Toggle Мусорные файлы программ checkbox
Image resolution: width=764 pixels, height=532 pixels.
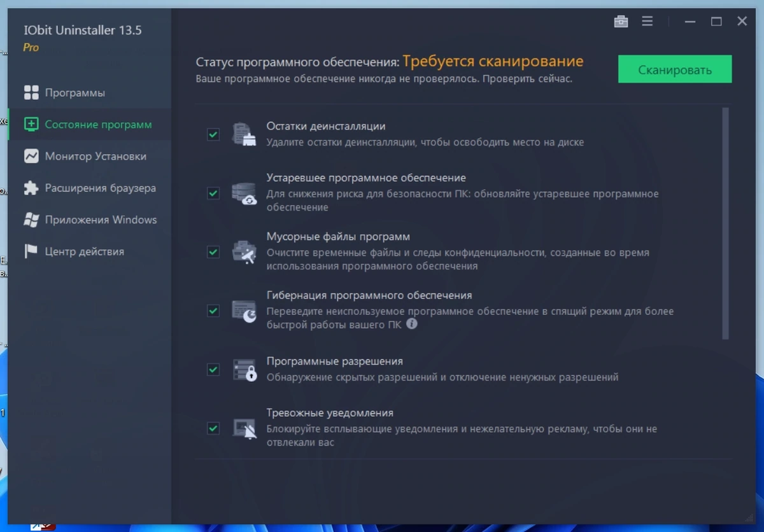pos(213,252)
